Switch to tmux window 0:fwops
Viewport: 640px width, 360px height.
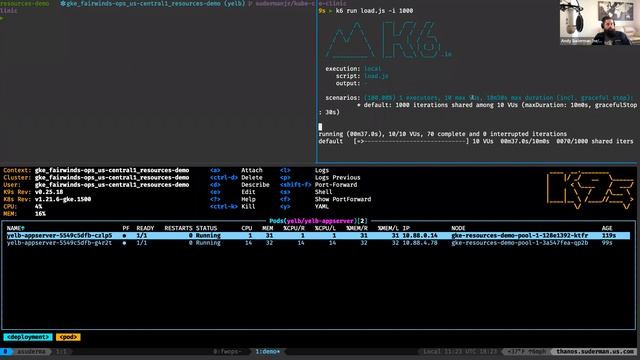pos(227,351)
